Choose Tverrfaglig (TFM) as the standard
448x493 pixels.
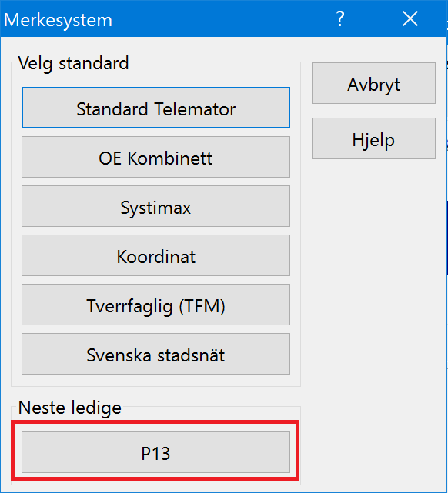tap(155, 305)
